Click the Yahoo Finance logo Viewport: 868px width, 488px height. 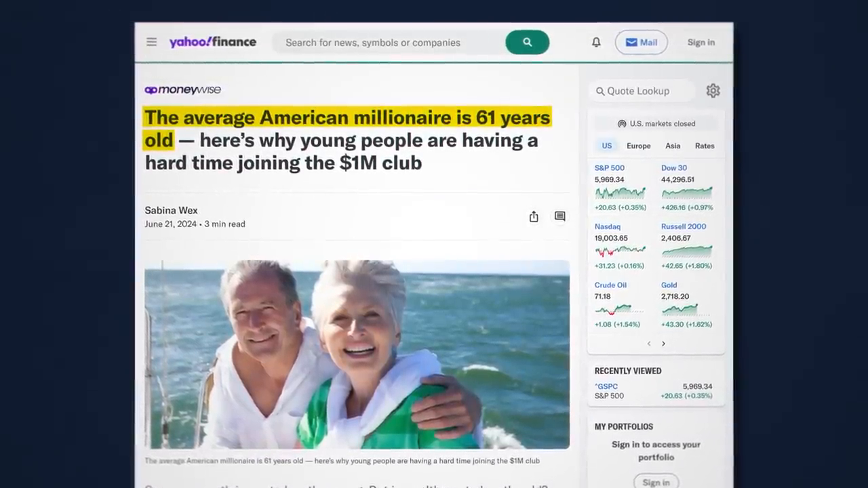pos(213,42)
